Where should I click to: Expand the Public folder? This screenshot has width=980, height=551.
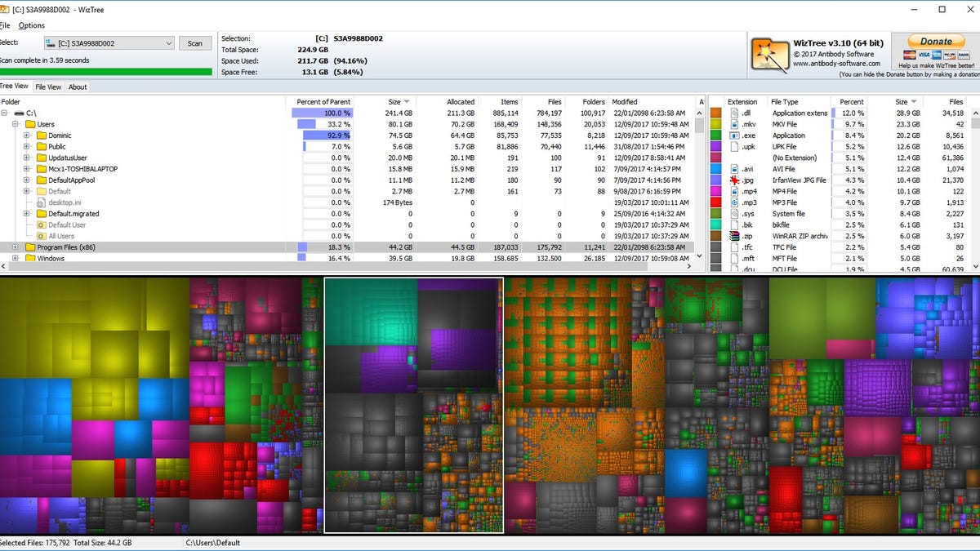tap(26, 147)
